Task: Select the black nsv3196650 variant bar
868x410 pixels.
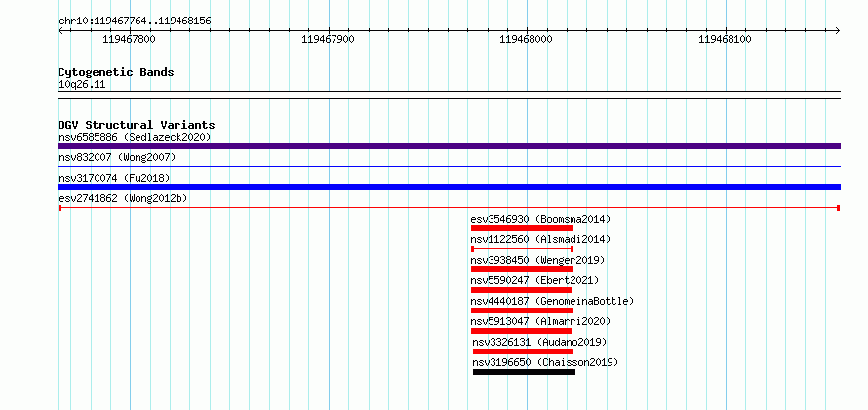Action: (x=525, y=372)
